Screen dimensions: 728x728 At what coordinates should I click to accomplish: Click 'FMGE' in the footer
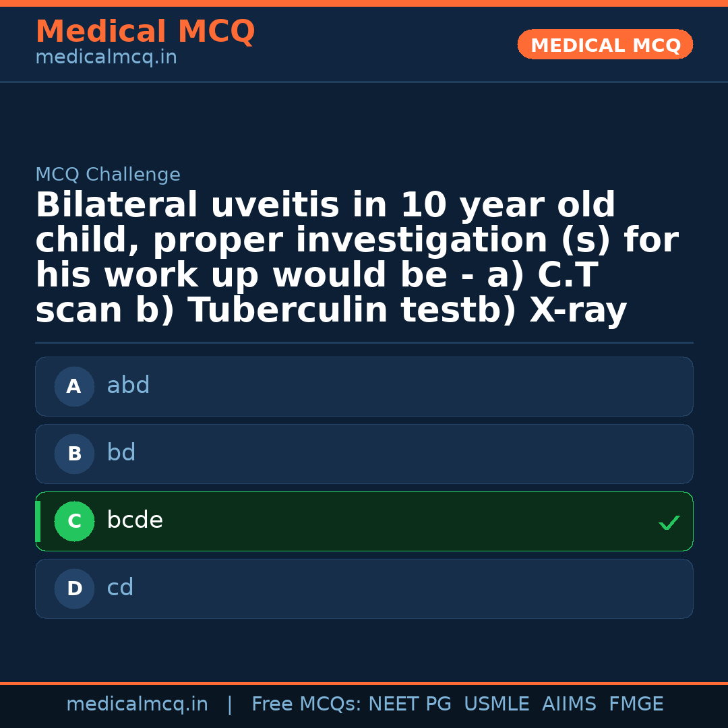click(x=636, y=704)
